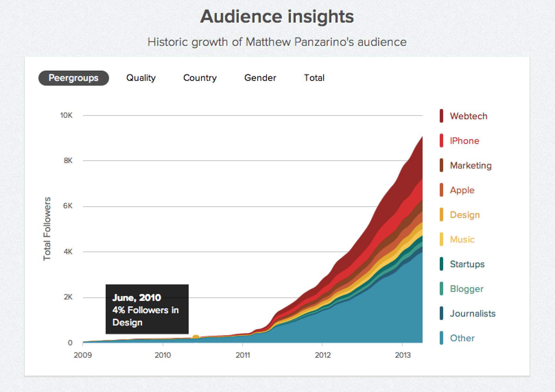Viewport: 555px width, 392px height.
Task: Click the Design legend color swatch
Action: point(441,215)
